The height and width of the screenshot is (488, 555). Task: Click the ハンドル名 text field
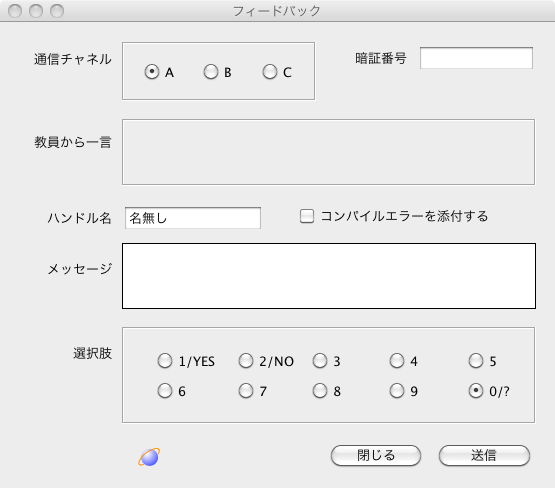(193, 218)
